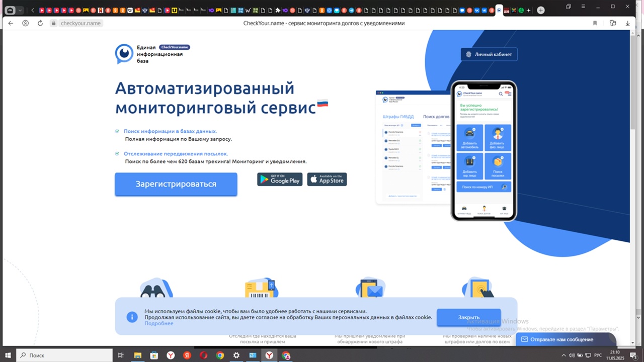
Task: Click text Отслеживание передвижения посылок.
Action: tap(176, 154)
